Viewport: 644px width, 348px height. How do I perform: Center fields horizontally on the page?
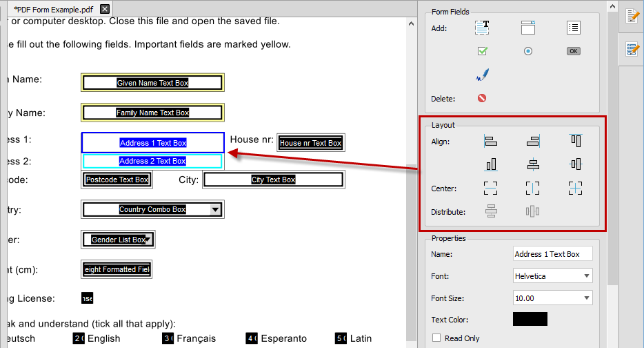pyautogui.click(x=533, y=188)
